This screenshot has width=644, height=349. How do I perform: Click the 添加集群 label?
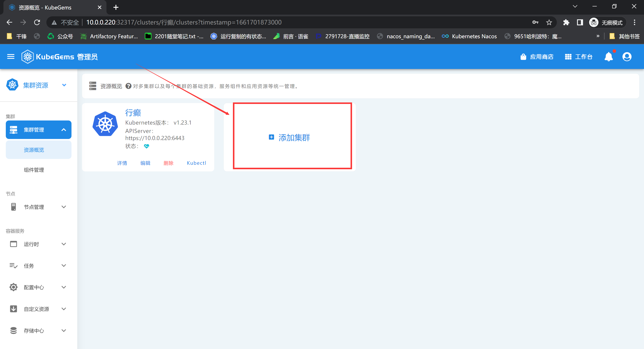294,137
